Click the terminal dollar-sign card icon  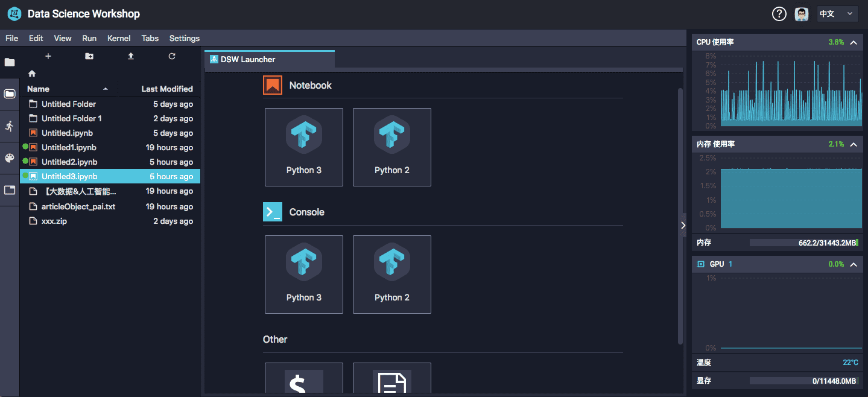point(304,381)
